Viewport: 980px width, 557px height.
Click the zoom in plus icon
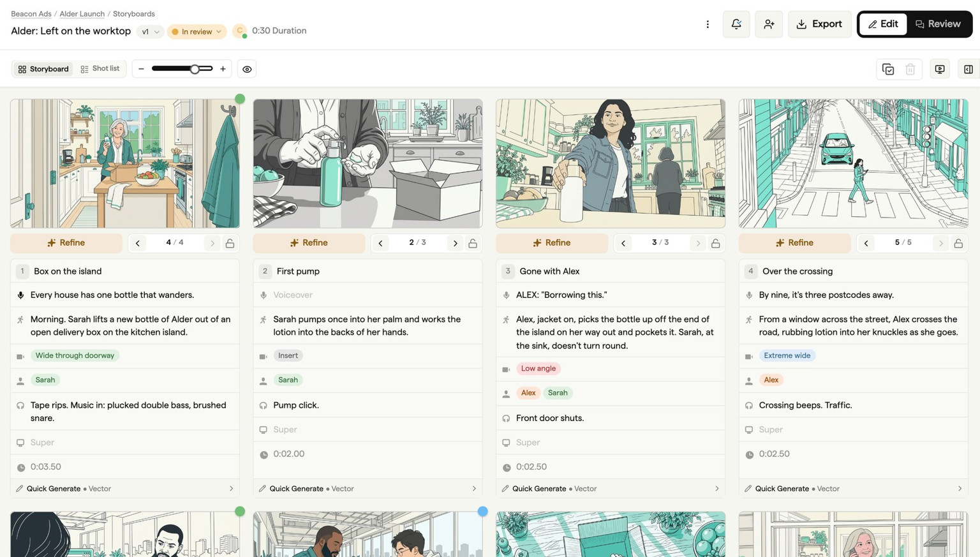pos(223,69)
